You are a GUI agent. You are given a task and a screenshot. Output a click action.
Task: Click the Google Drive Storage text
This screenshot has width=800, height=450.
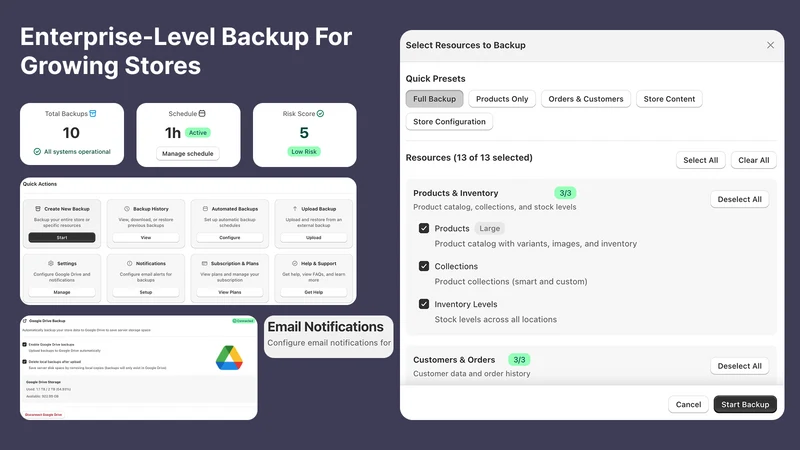[43, 382]
